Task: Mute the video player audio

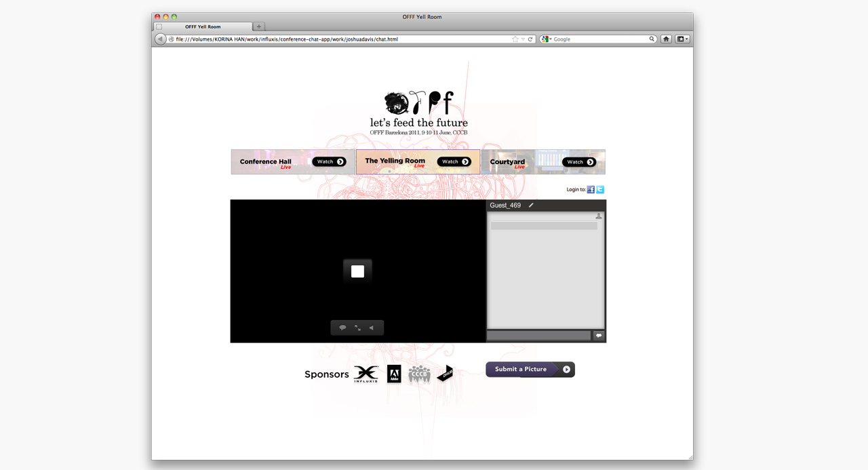Action: (372, 328)
